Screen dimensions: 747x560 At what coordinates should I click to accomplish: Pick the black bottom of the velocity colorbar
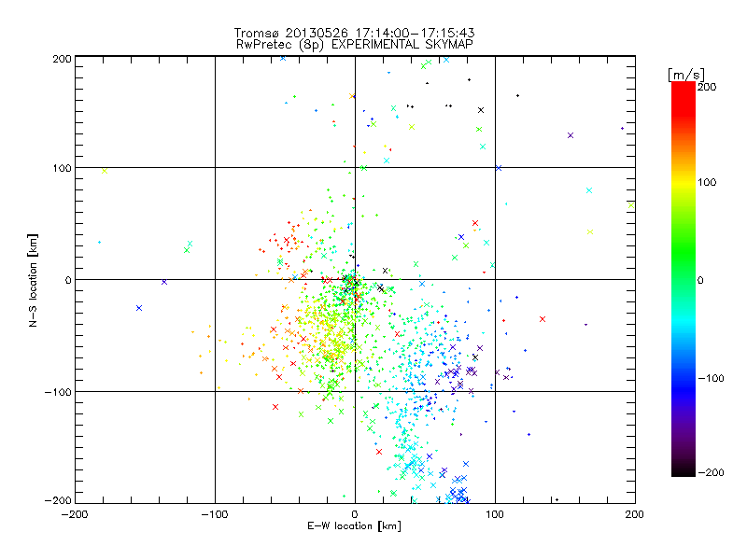pos(684,471)
